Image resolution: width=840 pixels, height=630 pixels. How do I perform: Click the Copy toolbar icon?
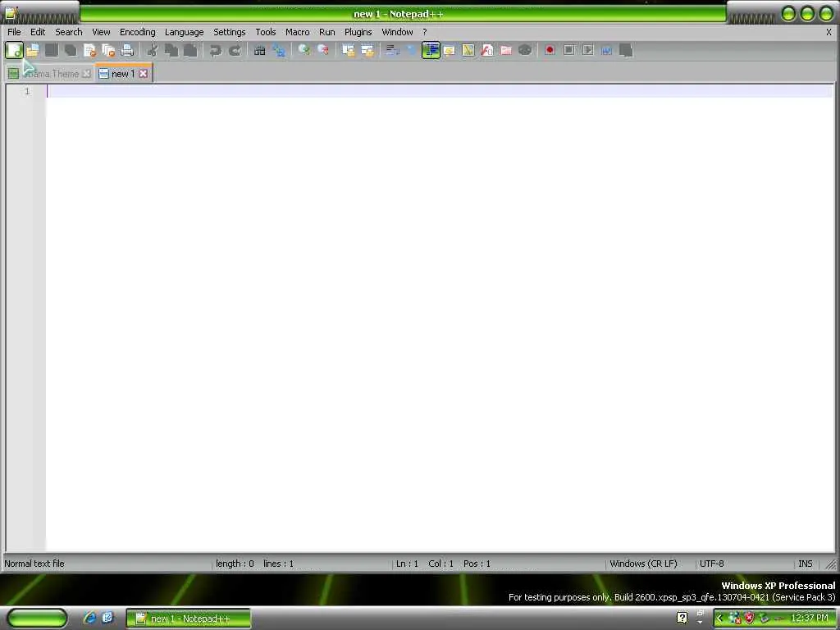171,50
